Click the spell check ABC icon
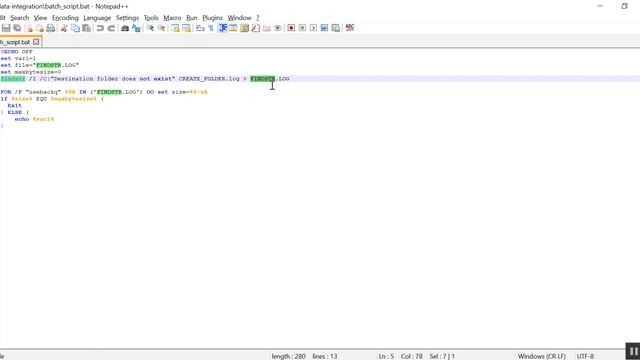 (x=350, y=28)
